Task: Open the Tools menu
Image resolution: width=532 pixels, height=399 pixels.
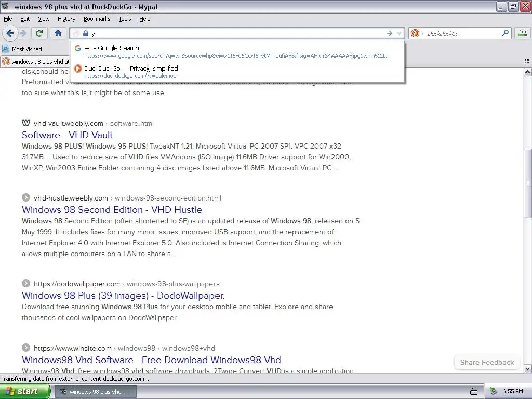Action: click(125, 19)
